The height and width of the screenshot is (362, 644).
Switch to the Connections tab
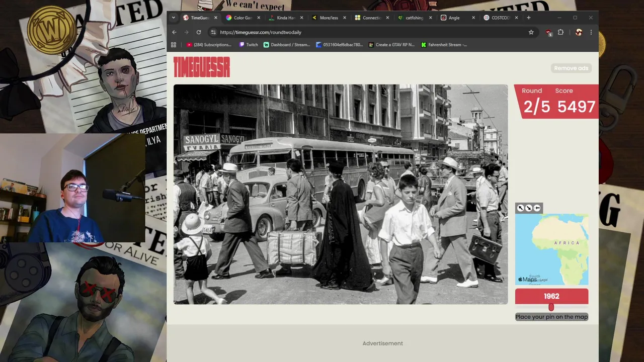tap(371, 18)
